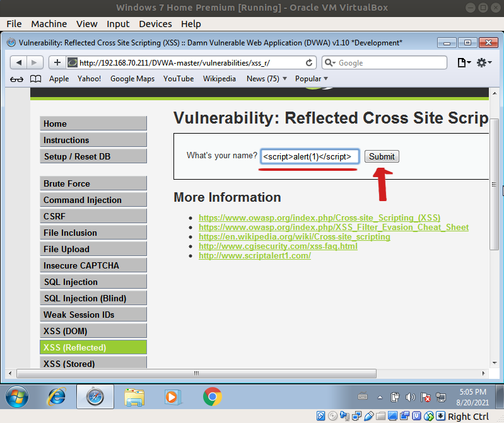Image resolution: width=504 pixels, height=423 pixels.
Task: Open the VirtualBox Help menu
Action: coord(191,24)
